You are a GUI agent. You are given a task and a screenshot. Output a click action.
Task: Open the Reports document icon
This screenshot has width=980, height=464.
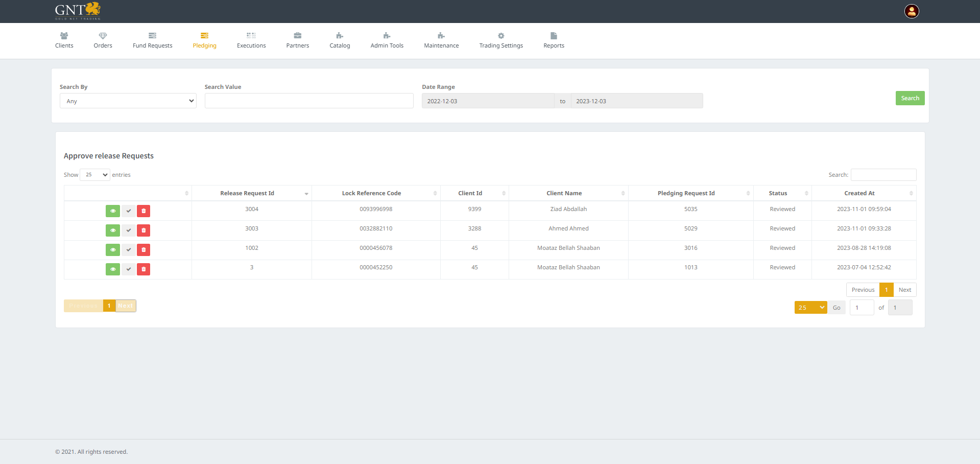pos(554,36)
